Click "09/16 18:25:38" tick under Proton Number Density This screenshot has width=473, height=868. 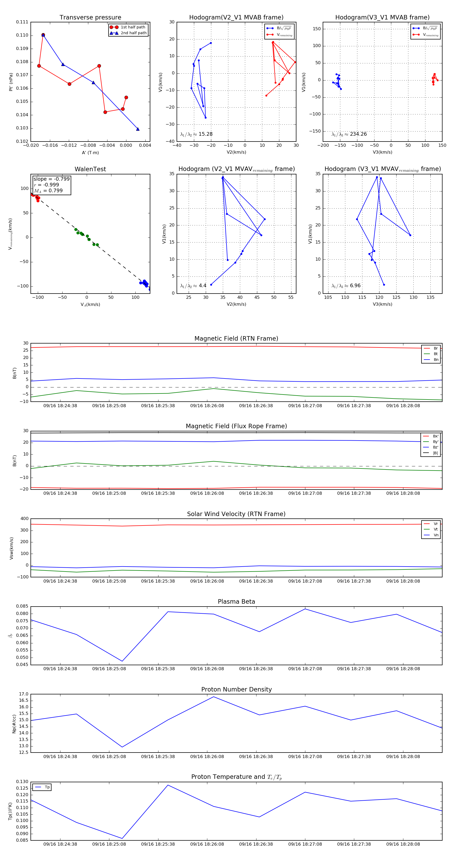click(158, 756)
